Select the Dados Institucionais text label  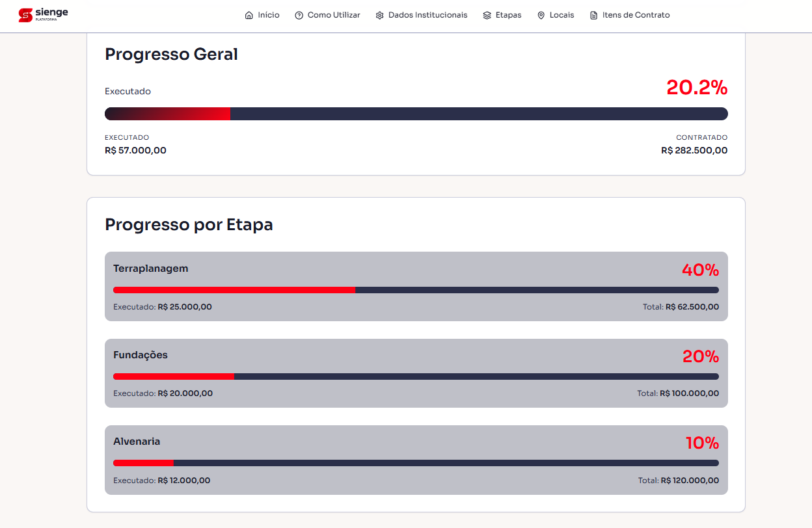pyautogui.click(x=427, y=15)
